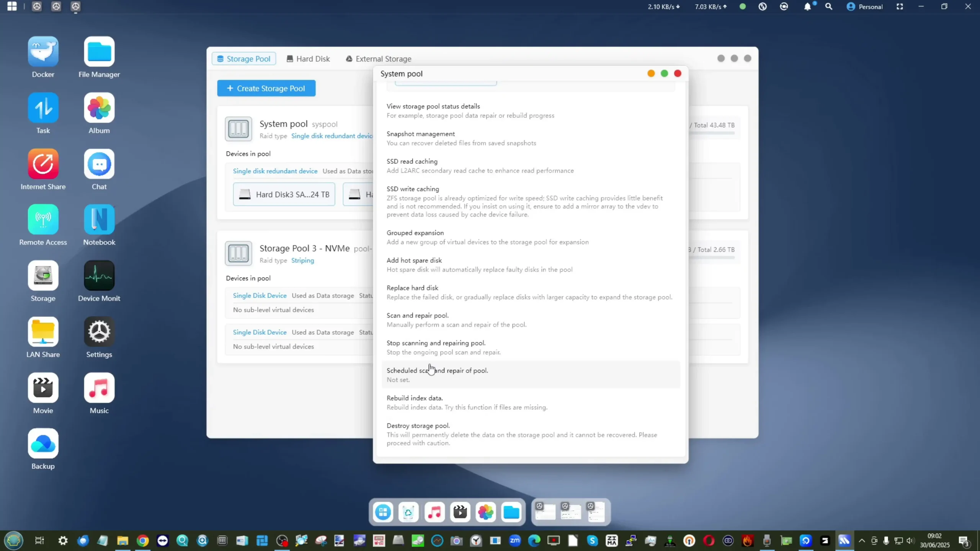The height and width of the screenshot is (551, 980).
Task: Open the Notebook app icon
Action: point(99,219)
